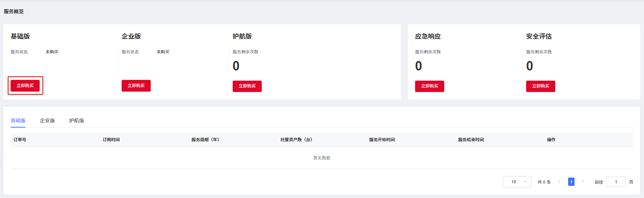
Task: Click the 操作 column header
Action: click(x=551, y=140)
